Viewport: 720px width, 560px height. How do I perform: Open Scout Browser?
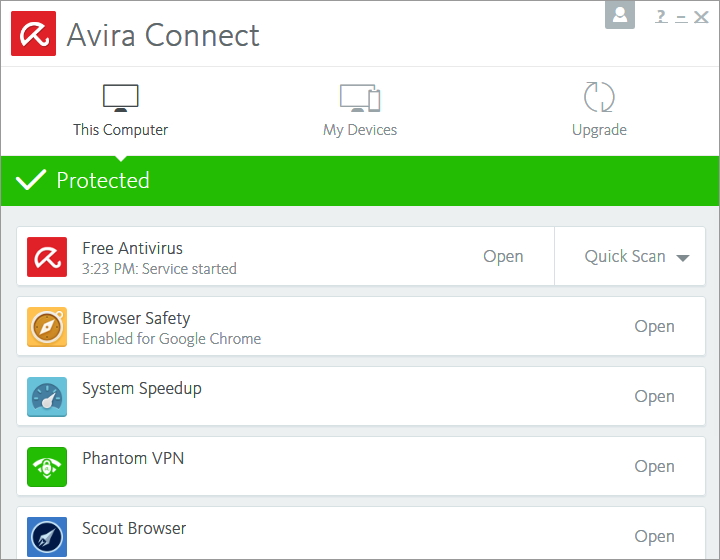pos(654,537)
